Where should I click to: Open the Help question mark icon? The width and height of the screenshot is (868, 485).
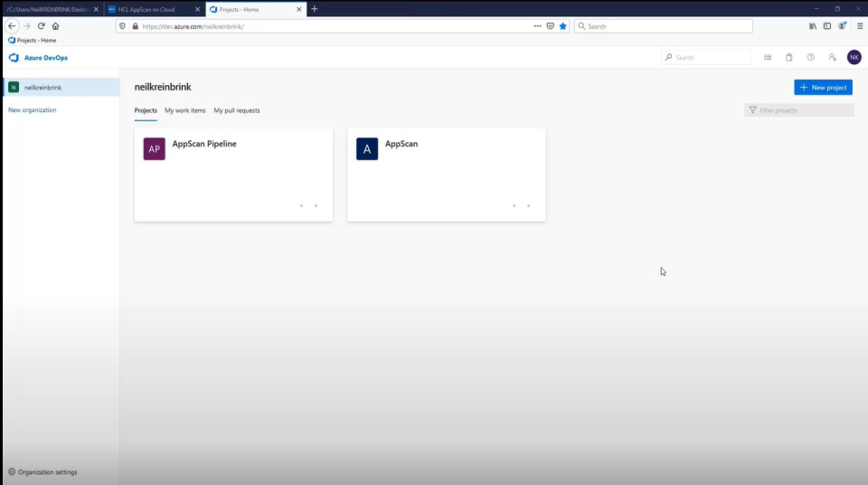(x=810, y=58)
